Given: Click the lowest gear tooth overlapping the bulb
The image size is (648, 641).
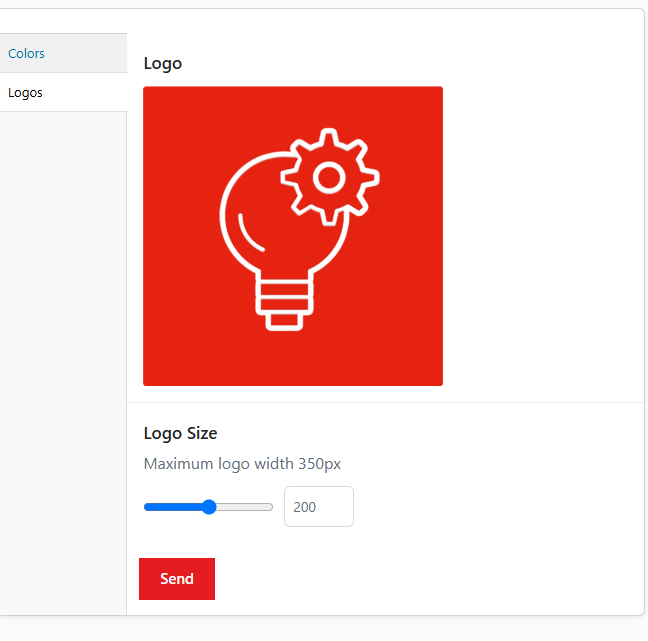Looking at the screenshot, I should pos(329,215).
